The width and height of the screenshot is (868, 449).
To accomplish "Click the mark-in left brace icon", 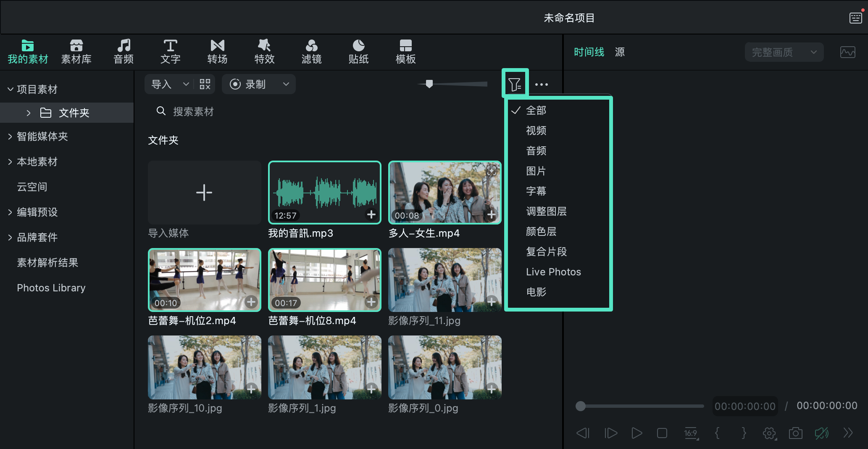I will coord(717,433).
